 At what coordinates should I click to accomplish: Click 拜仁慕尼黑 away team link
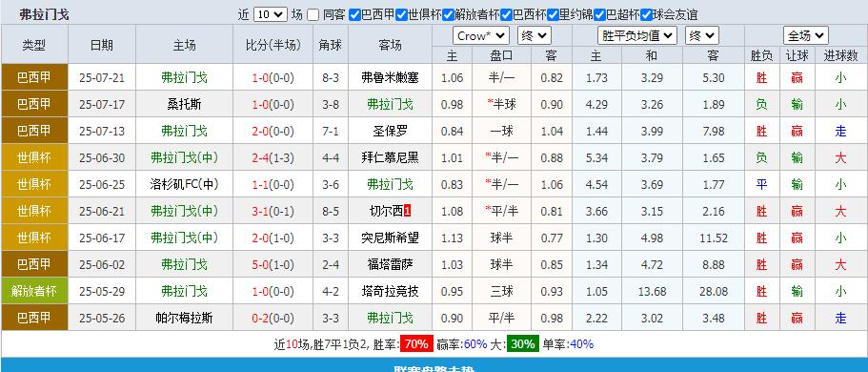click(x=390, y=158)
